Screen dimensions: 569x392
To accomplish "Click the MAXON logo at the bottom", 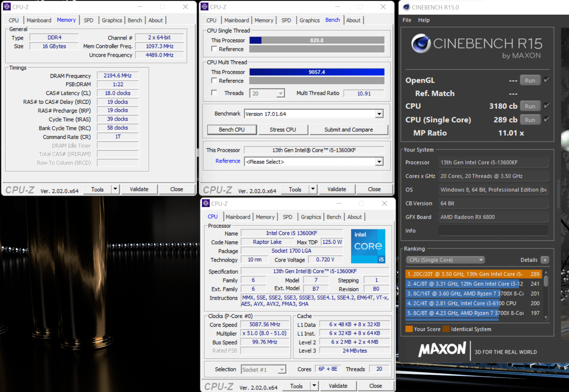I will 442,349.
